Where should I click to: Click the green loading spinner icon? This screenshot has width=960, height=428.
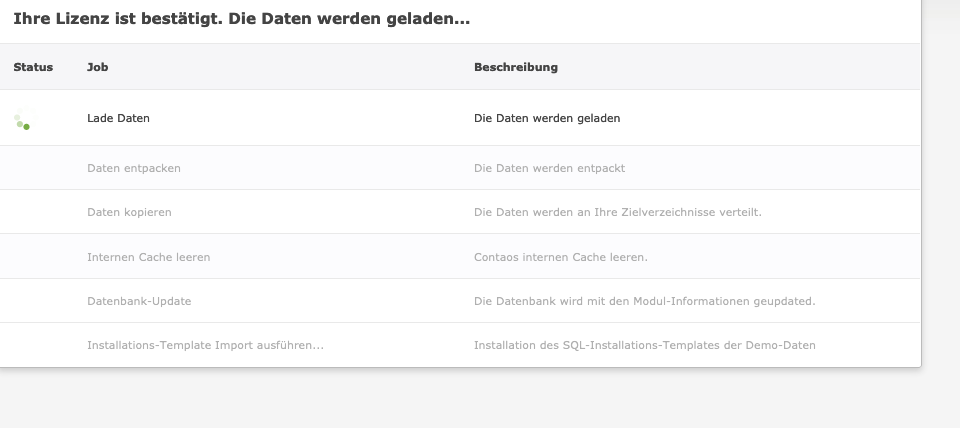pyautogui.click(x=22, y=121)
